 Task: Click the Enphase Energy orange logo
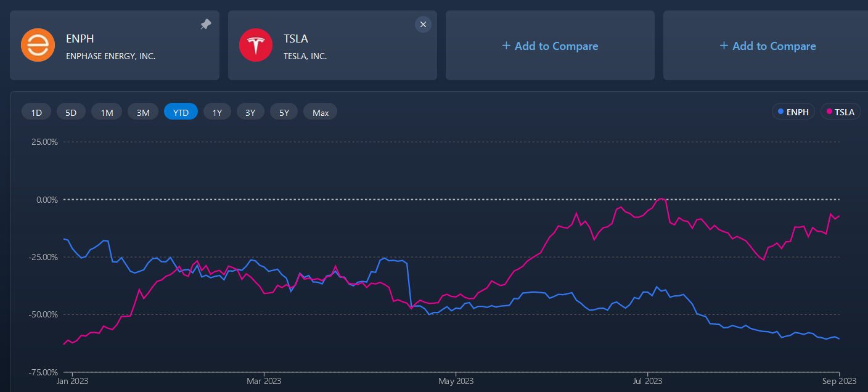point(38,45)
